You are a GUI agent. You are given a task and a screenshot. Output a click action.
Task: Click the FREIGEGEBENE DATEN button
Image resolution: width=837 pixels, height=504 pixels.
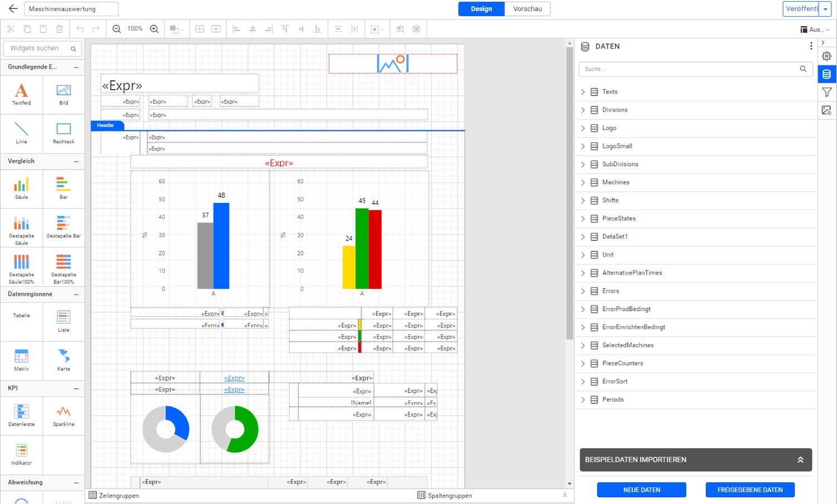(x=749, y=490)
